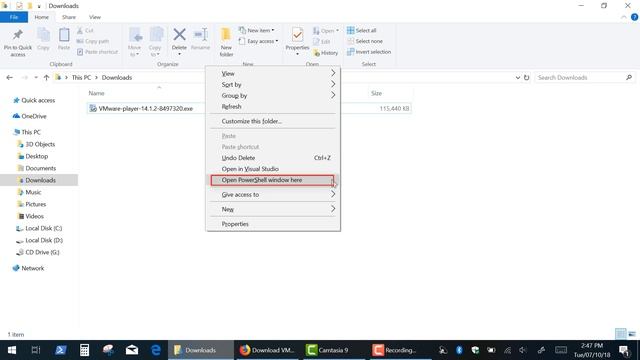This screenshot has height=360, width=640.
Task: Click Invert selection in ribbon
Action: [369, 52]
